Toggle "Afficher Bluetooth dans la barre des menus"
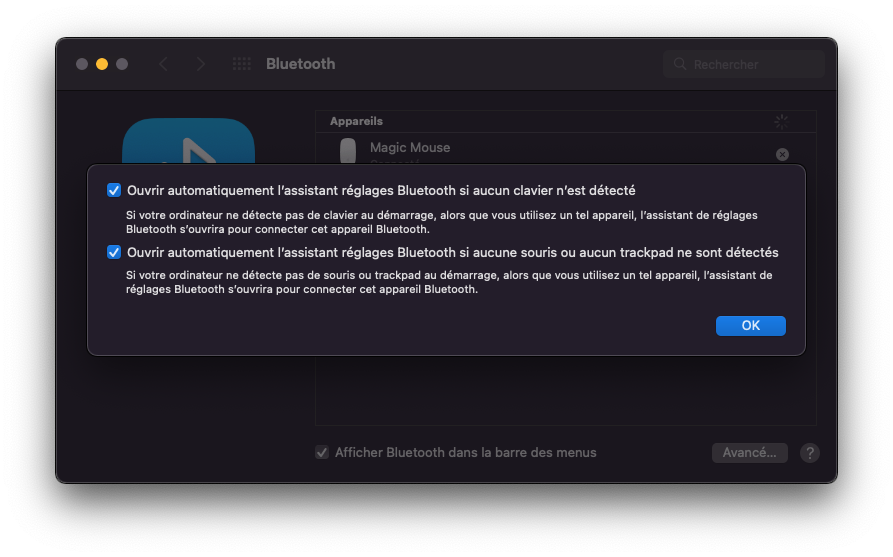This screenshot has width=893, height=557. [322, 453]
